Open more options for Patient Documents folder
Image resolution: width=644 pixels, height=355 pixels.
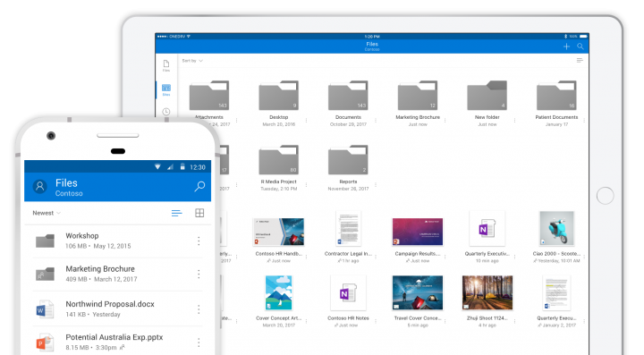pos(584,121)
